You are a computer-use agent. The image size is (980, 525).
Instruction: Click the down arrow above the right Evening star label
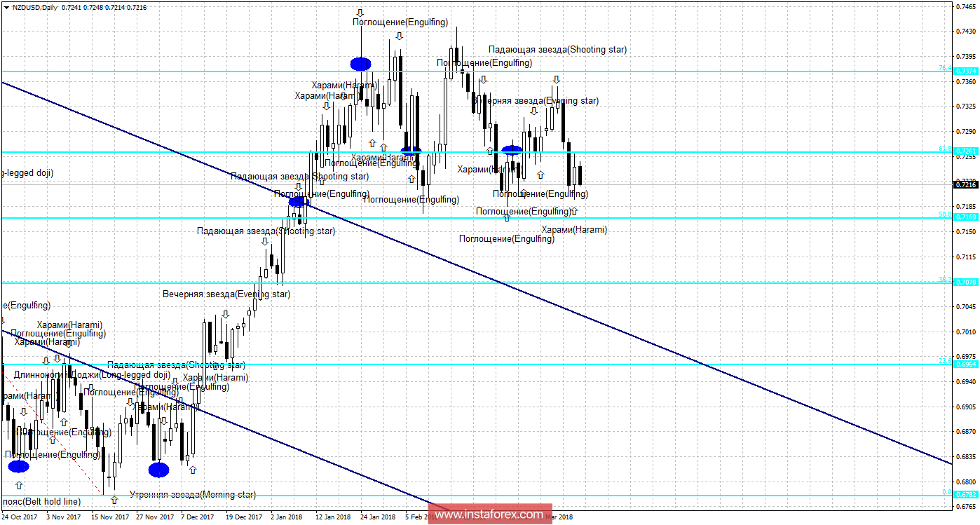(x=555, y=80)
